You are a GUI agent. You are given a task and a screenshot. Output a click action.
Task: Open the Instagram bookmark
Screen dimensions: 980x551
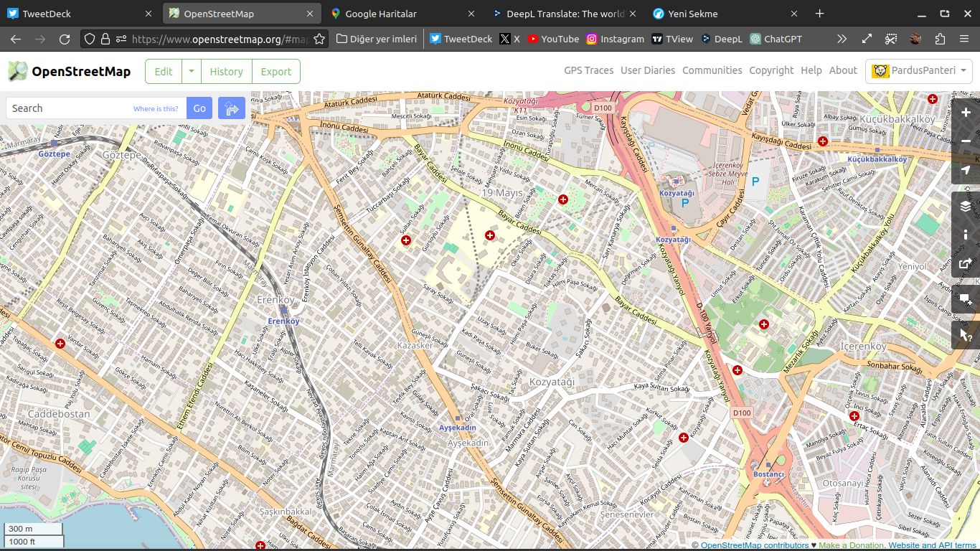pyautogui.click(x=615, y=39)
